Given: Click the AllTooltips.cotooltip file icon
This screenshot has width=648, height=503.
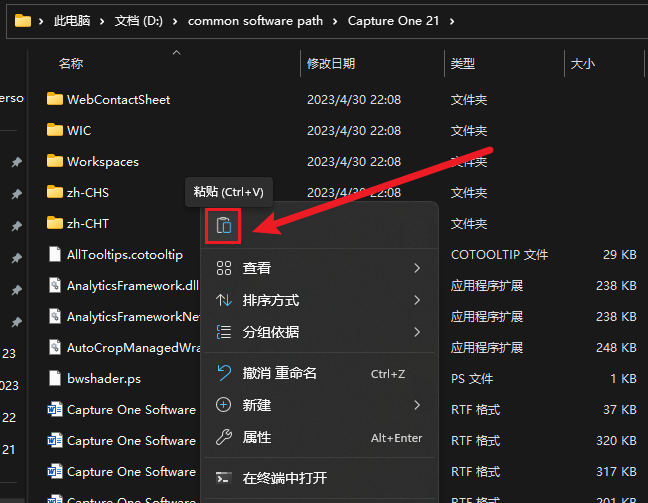Looking at the screenshot, I should coord(55,254).
